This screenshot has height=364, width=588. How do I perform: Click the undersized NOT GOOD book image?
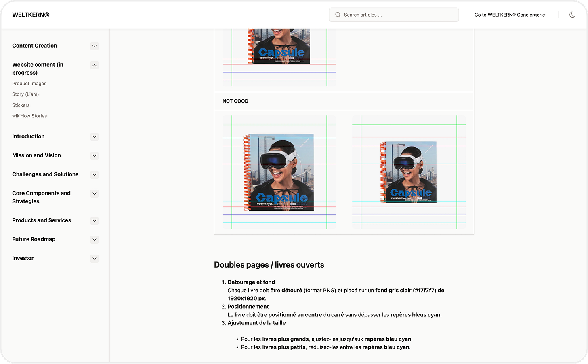point(409,172)
